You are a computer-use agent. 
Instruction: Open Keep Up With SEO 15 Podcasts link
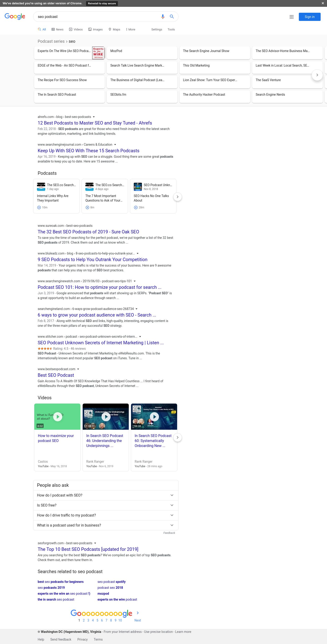[88, 151]
